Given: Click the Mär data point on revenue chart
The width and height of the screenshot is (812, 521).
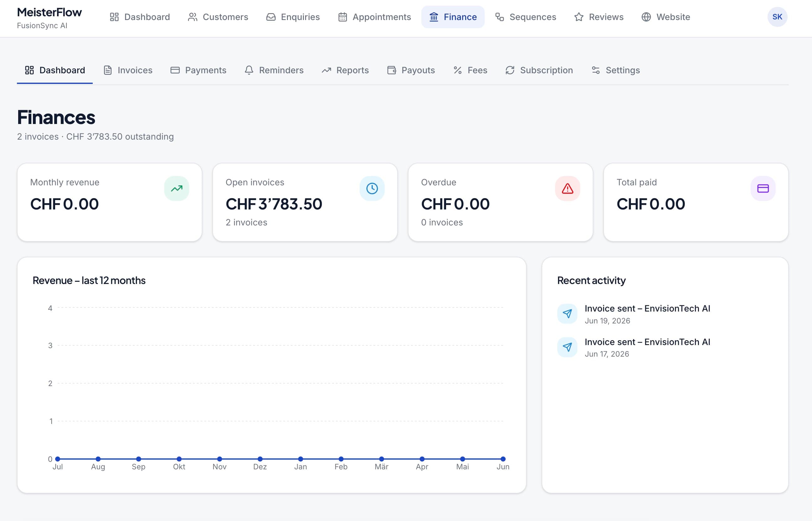Looking at the screenshot, I should coord(382,459).
